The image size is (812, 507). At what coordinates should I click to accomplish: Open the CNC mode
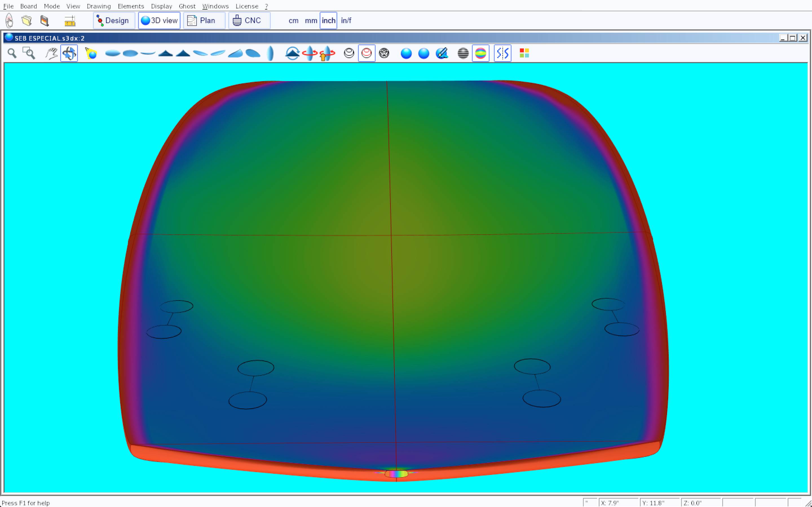(x=249, y=21)
